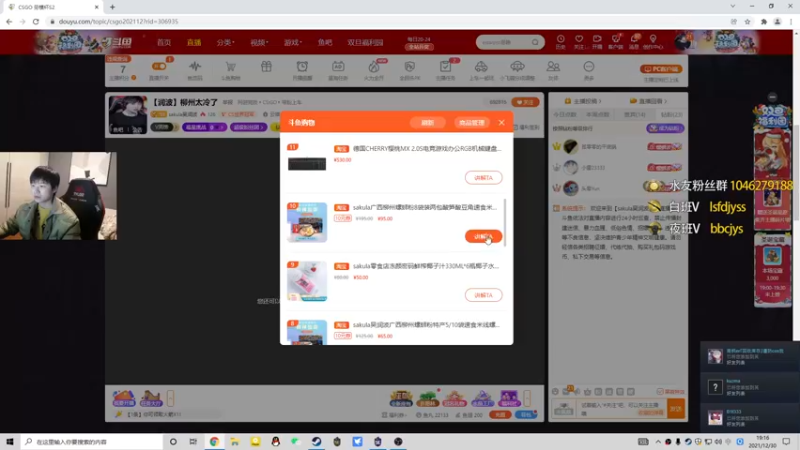Toggle the checkbox above chat send button

coord(660,392)
